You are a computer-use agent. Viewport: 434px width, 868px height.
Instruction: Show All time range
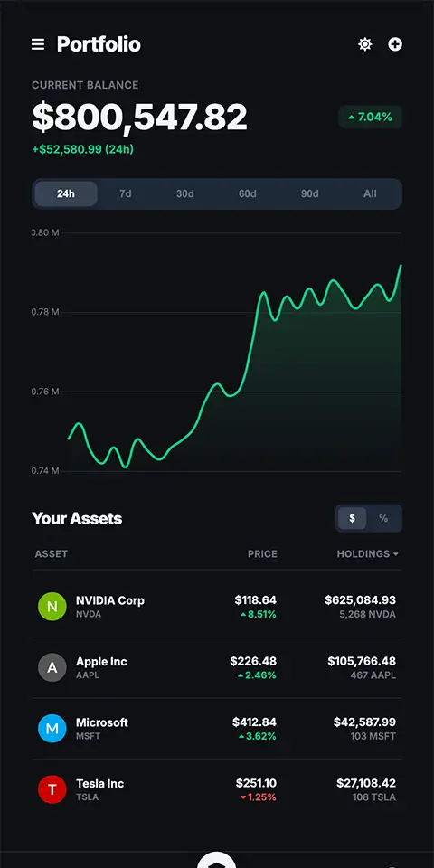click(x=371, y=193)
